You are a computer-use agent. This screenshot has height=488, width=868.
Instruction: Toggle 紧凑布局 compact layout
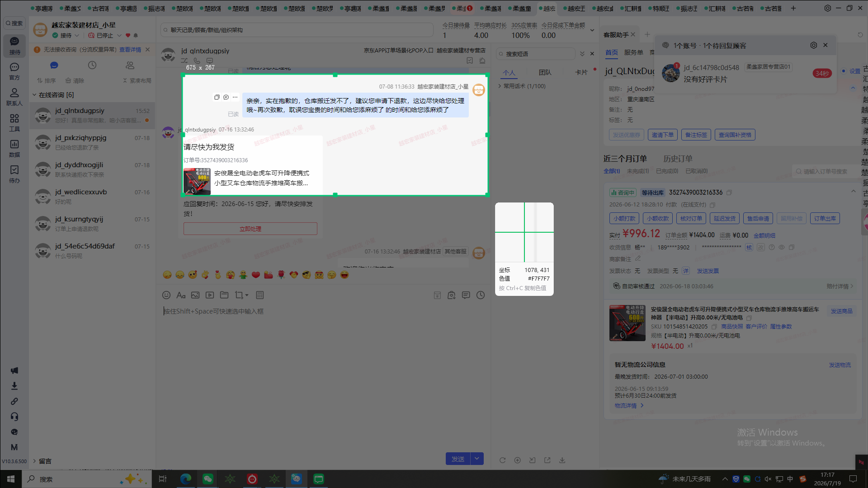tap(137, 80)
